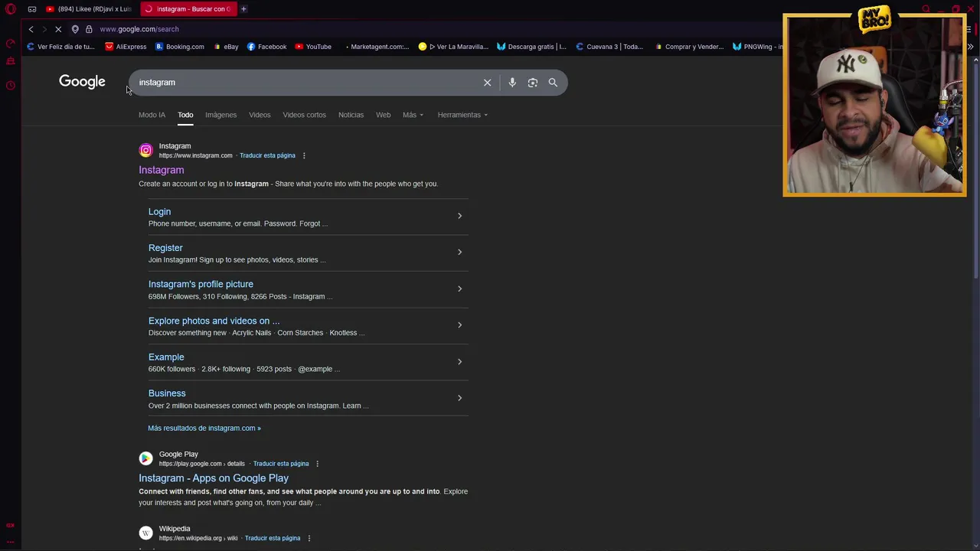Image resolution: width=980 pixels, height=551 pixels.
Task: Start voice search with microphone
Action: tap(512, 83)
